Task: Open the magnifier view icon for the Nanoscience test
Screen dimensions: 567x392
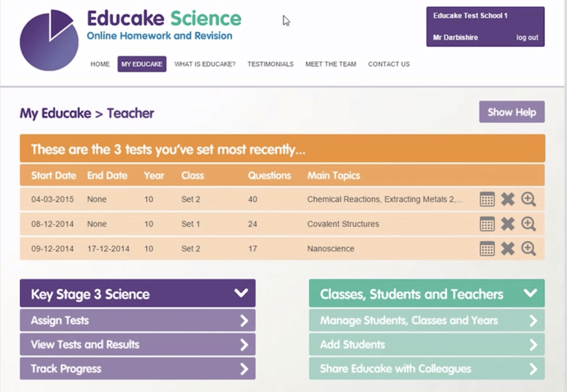Action: 528,248
